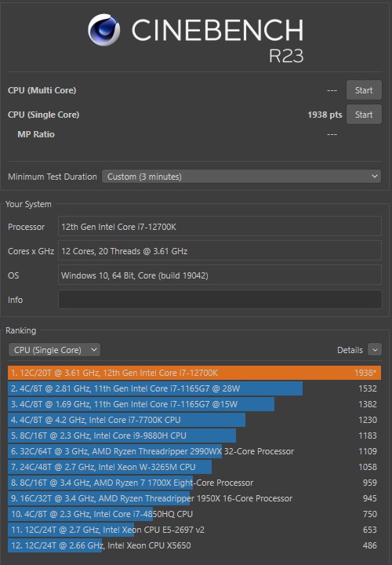Screen dimensions: 392x565
Task: Select the i7-12700K ranking entry
Action: [194, 373]
